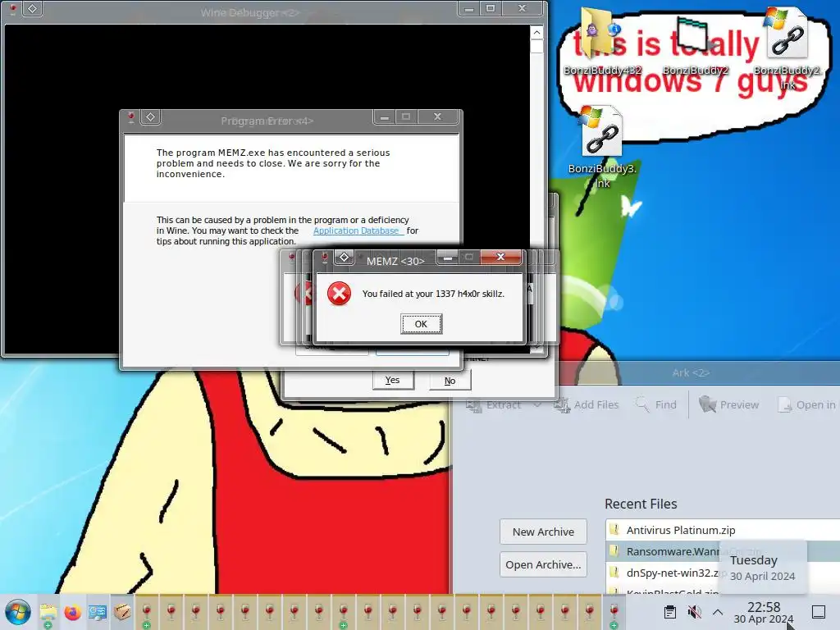
Task: Click the No button in the background dialog
Action: (x=450, y=381)
